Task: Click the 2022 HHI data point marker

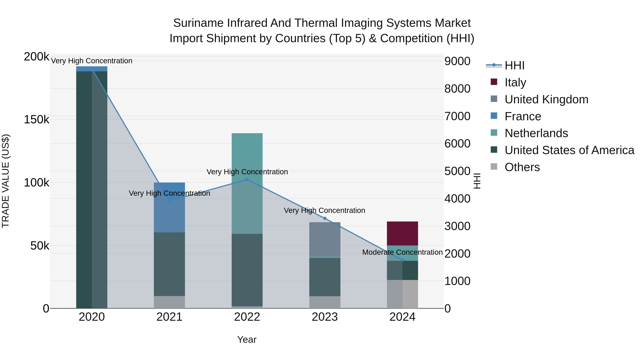Action: [247, 179]
